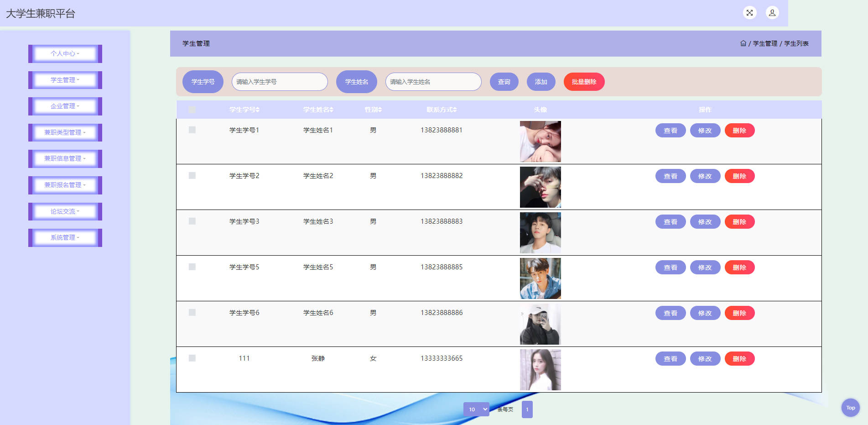The width and height of the screenshot is (868, 425).
Task: Click the 大学生兼职平台 title
Action: pyautogui.click(x=41, y=14)
